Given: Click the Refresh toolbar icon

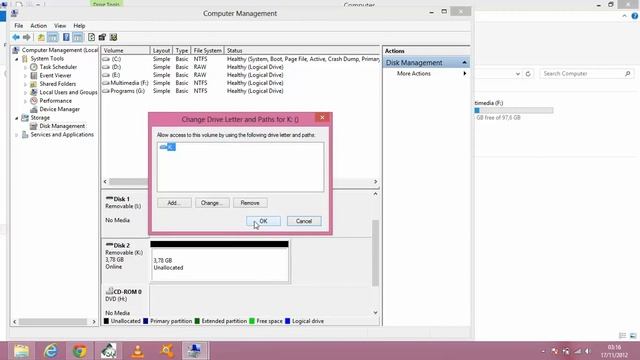Looking at the screenshot, I should click(91, 38).
